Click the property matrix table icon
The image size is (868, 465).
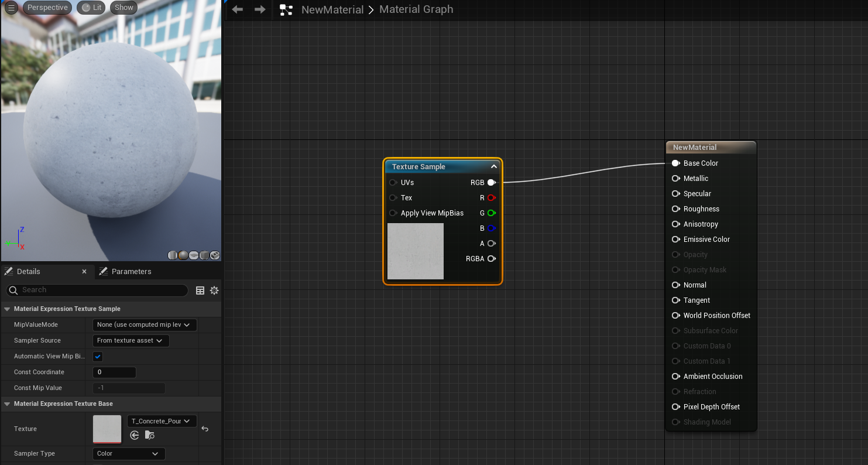pyautogui.click(x=200, y=290)
